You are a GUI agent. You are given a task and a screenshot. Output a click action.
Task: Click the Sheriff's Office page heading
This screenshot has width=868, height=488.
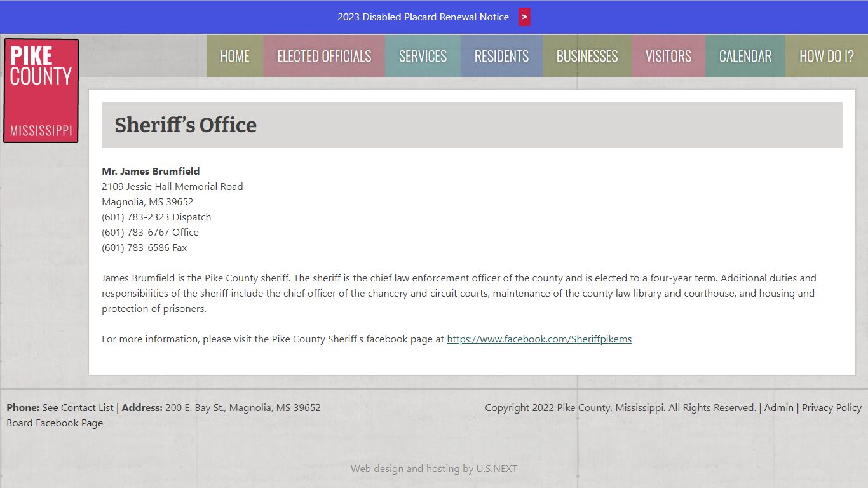click(x=186, y=125)
